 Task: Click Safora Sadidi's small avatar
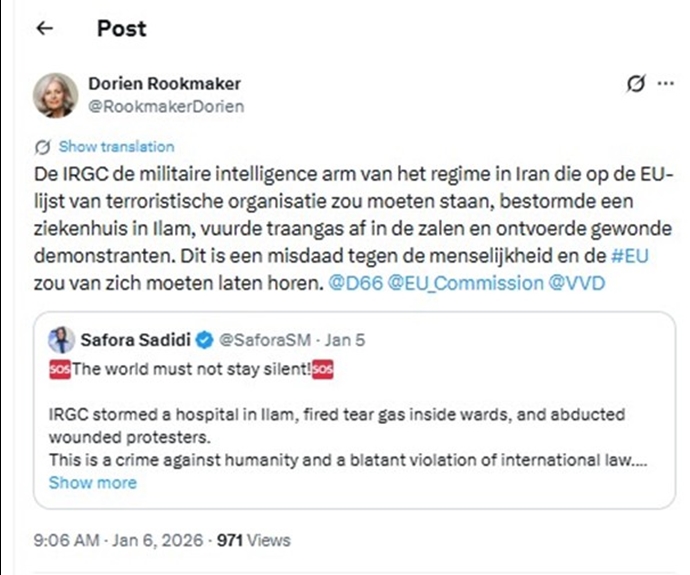(59, 340)
